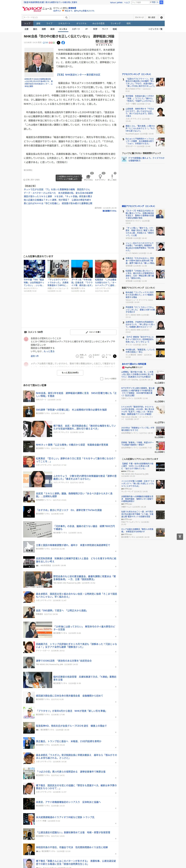Open the エンタメ category tab
This screenshot has height=868, width=186.
click(x=63, y=29)
